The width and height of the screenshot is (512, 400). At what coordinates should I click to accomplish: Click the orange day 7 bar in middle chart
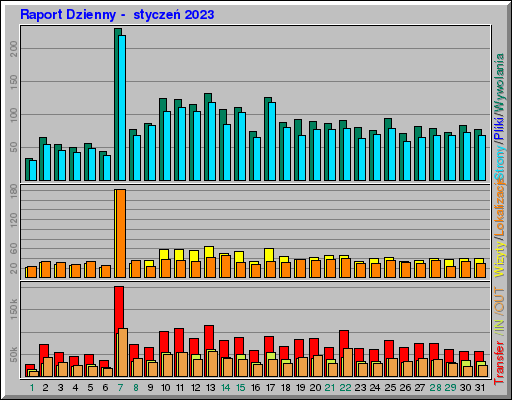click(121, 233)
